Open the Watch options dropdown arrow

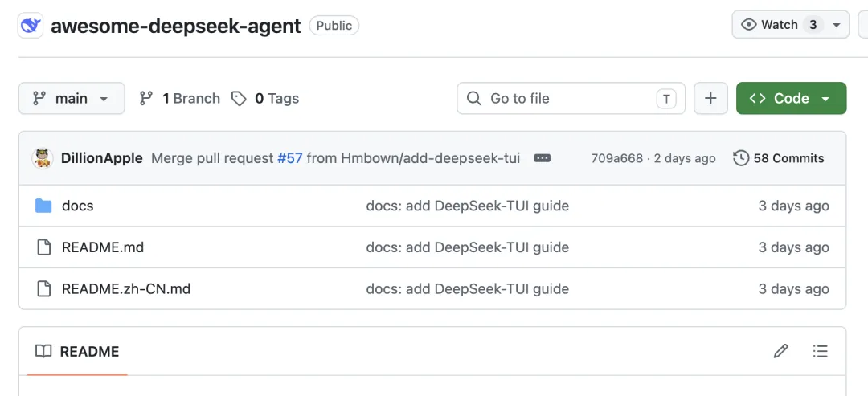point(837,25)
